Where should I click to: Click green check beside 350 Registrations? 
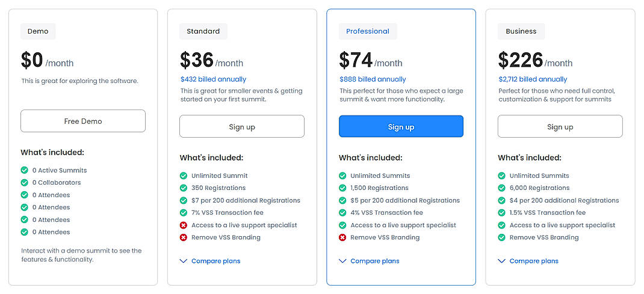click(x=184, y=188)
